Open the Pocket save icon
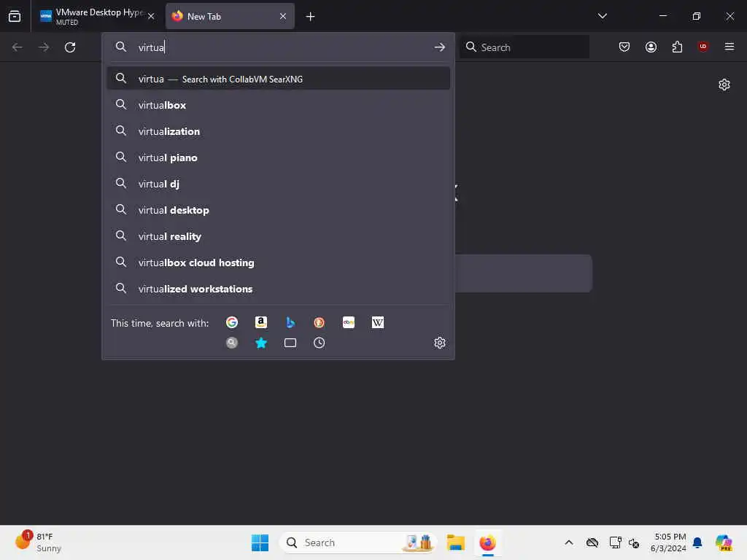This screenshot has width=747, height=560. click(x=624, y=47)
